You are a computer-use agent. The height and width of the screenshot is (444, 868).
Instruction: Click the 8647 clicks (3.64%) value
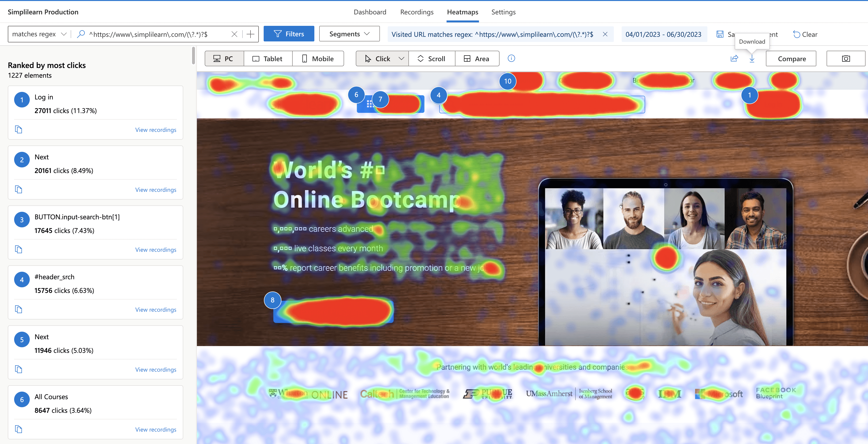[x=63, y=411]
